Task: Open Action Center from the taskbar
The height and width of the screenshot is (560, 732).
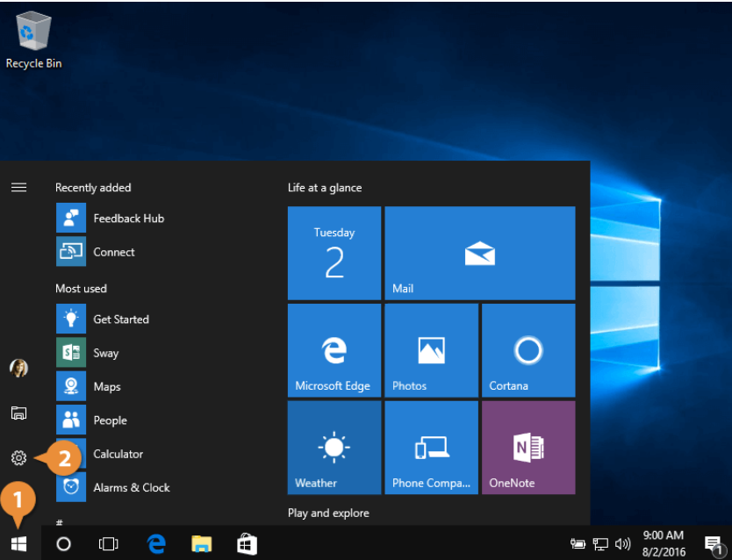Action: (x=711, y=542)
